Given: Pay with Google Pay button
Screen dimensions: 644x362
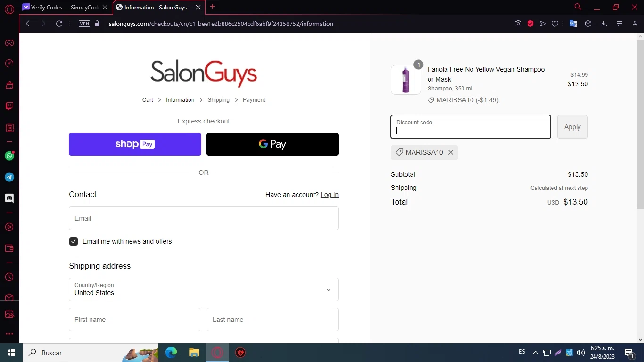Looking at the screenshot, I should tap(272, 144).
